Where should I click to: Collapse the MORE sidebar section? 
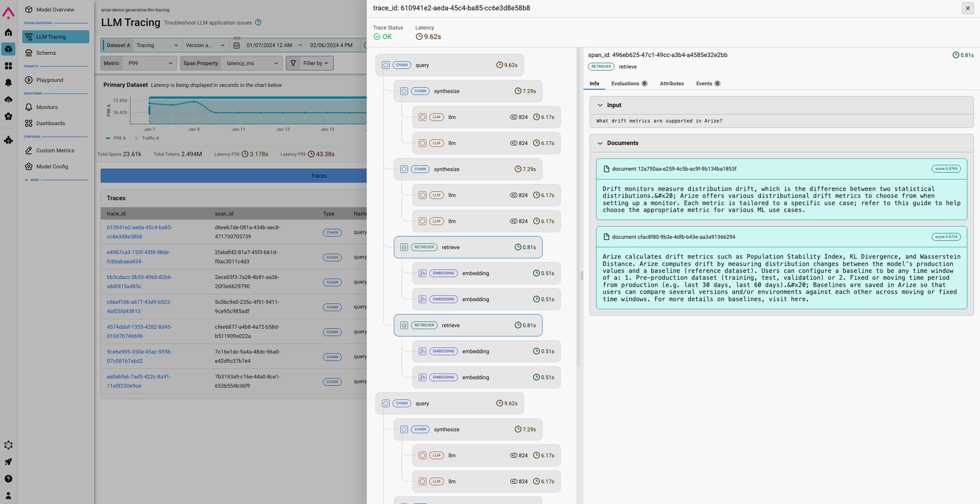coord(27,180)
